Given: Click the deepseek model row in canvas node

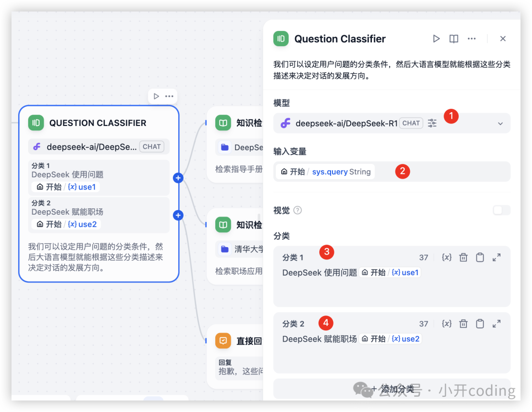Looking at the screenshot, I should tap(99, 147).
